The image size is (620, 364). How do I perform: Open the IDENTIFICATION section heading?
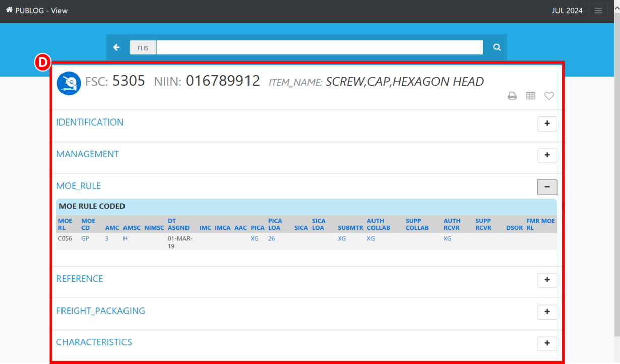click(90, 123)
